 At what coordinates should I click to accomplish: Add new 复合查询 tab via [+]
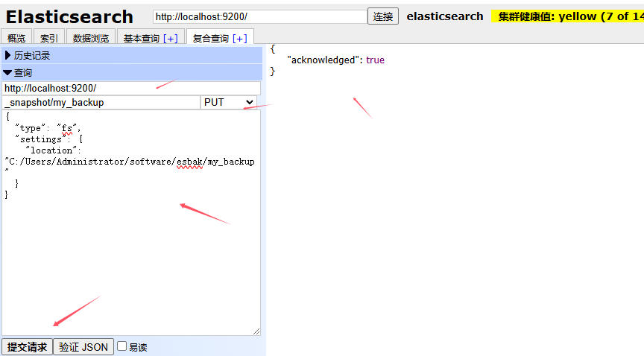coord(239,38)
